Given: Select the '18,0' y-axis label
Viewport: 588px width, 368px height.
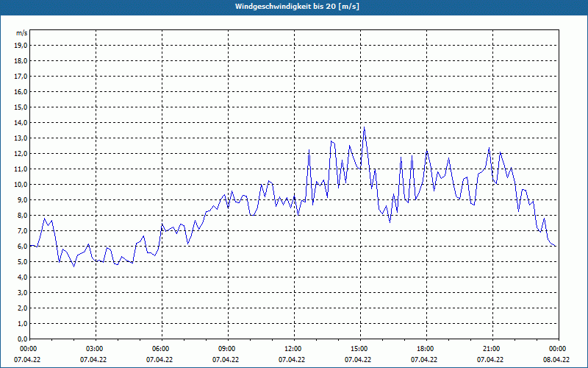Looking at the screenshot, I should pos(21,61).
